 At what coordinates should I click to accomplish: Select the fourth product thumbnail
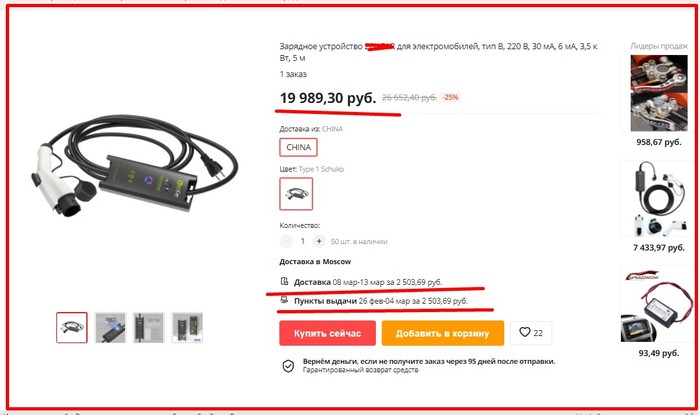click(x=187, y=328)
